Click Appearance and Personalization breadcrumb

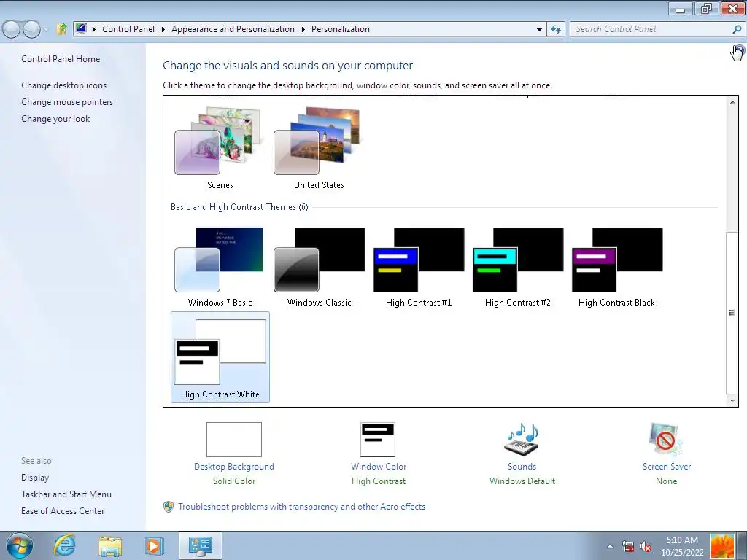tap(233, 29)
